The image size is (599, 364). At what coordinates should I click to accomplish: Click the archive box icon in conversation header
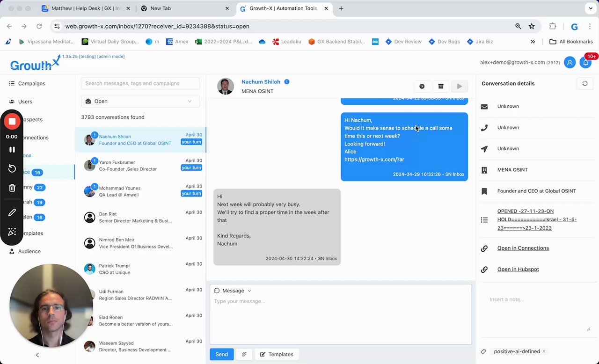click(x=440, y=86)
